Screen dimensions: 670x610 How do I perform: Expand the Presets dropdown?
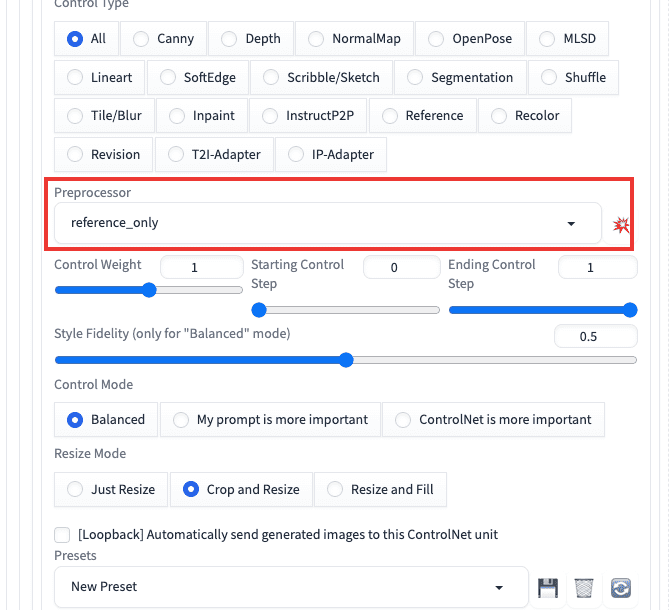point(291,587)
